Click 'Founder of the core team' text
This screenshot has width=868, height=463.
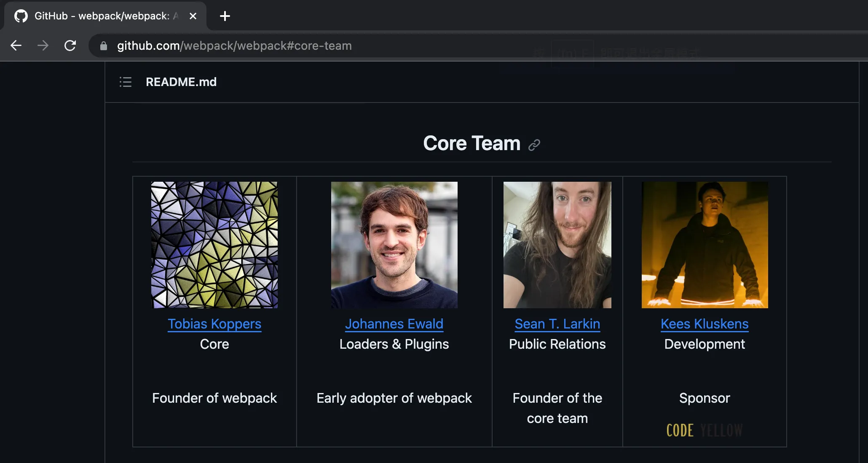[557, 408]
